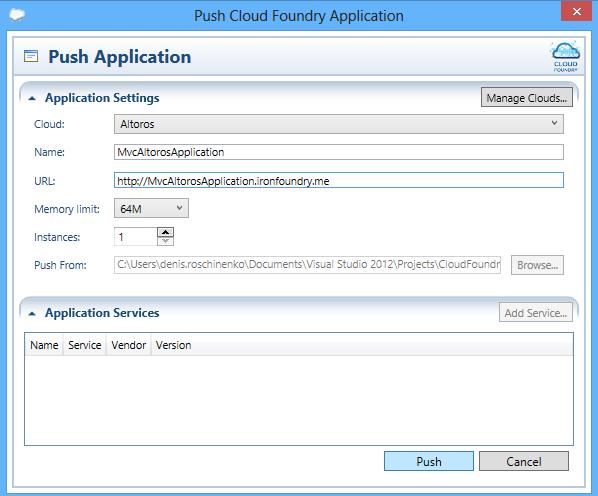Click the Add Service button
This screenshot has height=496, width=598.
[536, 313]
